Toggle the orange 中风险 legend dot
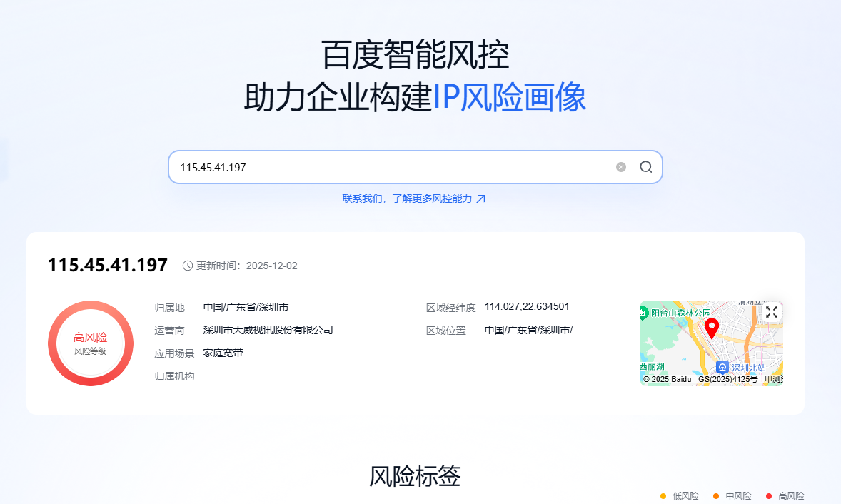This screenshot has width=841, height=504. click(x=717, y=495)
